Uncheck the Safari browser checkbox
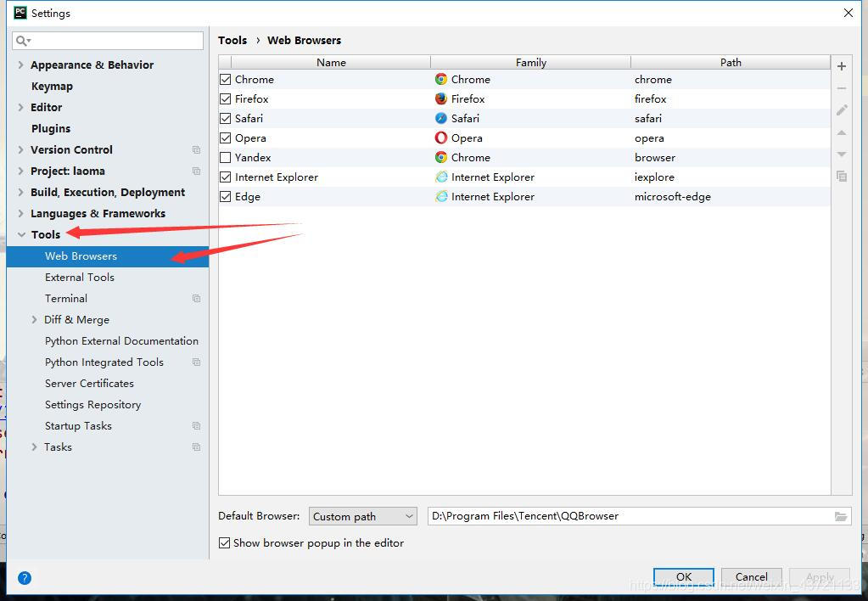868x601 pixels. coord(226,118)
